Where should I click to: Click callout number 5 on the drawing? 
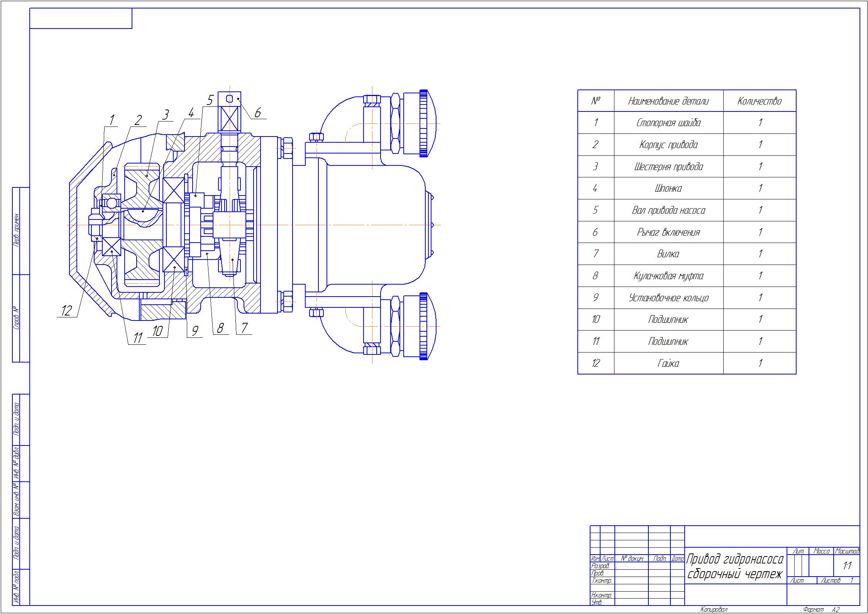click(210, 100)
